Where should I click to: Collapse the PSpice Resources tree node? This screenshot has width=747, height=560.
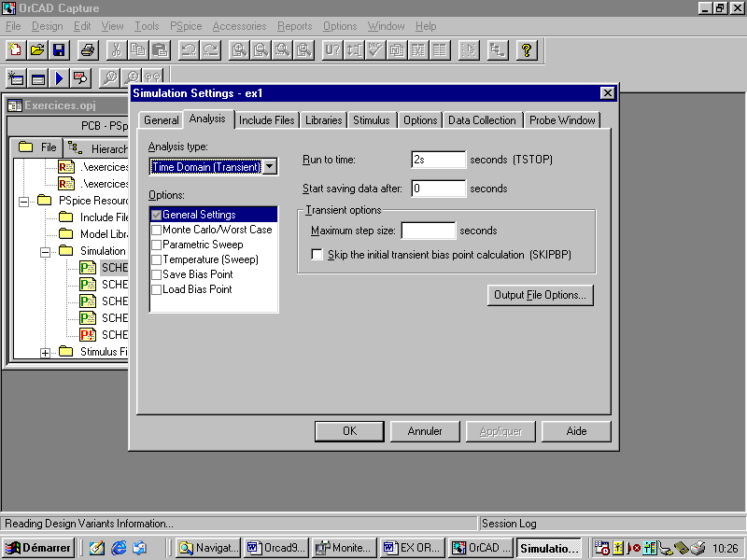pos(23,202)
